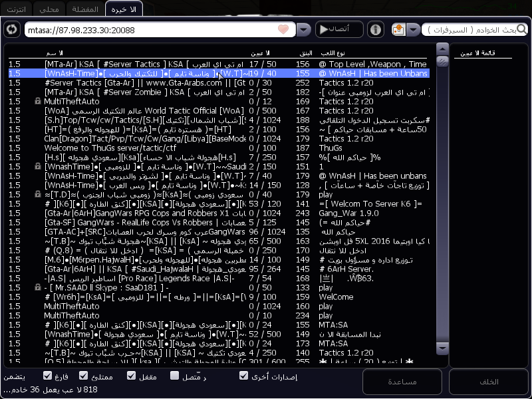Collapse the players list panel arrow

(442, 49)
